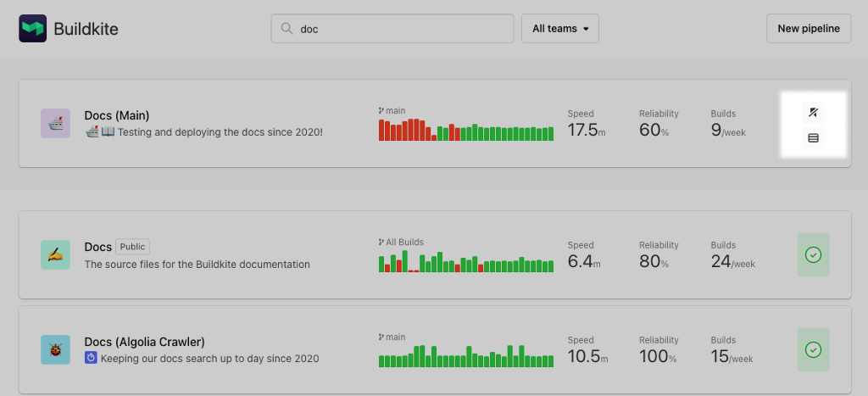868x396 pixels.
Task: Click the Builds value 15/week
Action: point(732,356)
